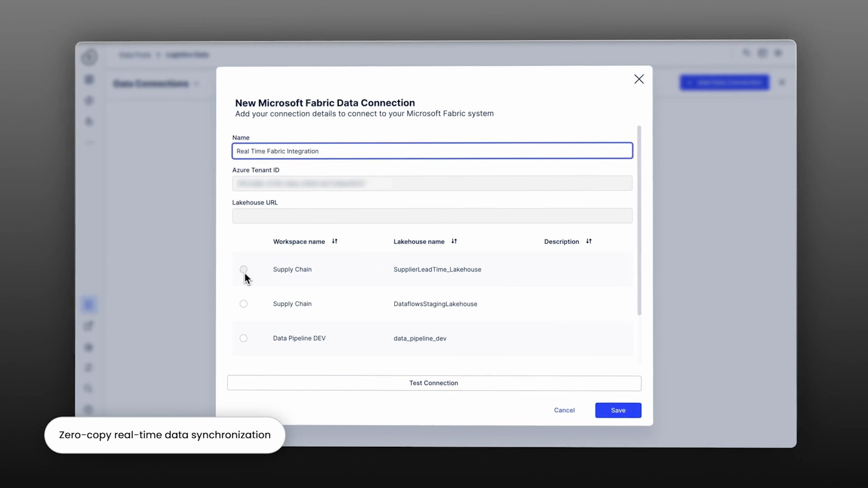
Task: Select DataflowsStagingLakehouse radio button
Action: point(244,304)
